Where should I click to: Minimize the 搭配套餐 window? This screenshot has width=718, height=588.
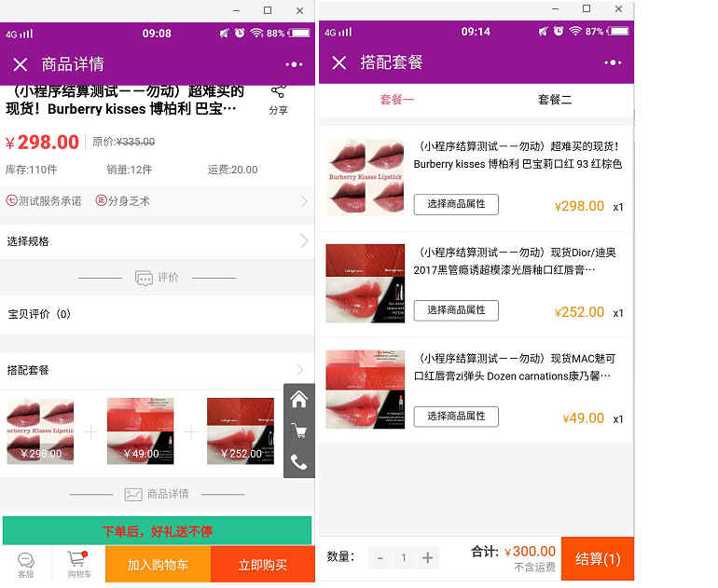pyautogui.click(x=555, y=8)
